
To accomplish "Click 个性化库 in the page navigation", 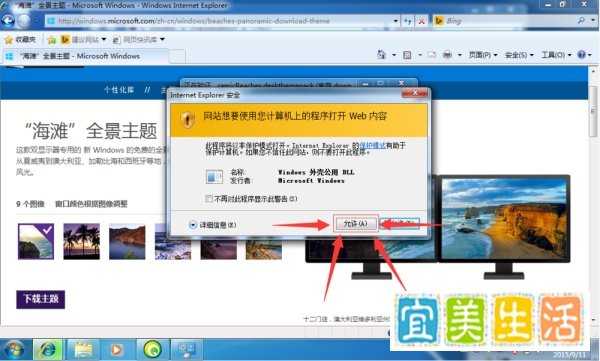I will (119, 90).
